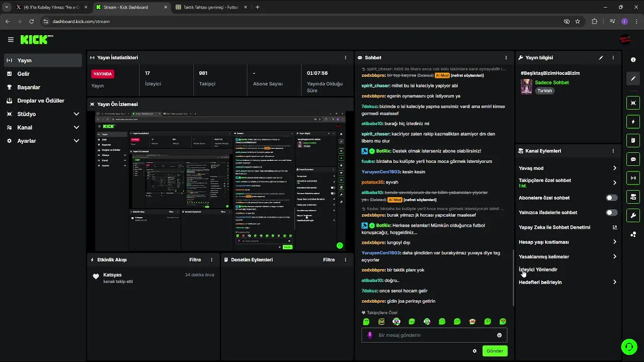Insert the angry yellow block emote

pyautogui.click(x=381, y=322)
